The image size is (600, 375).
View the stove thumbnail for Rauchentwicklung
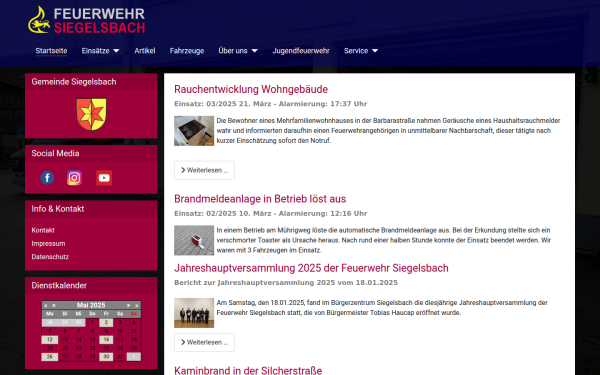(194, 131)
